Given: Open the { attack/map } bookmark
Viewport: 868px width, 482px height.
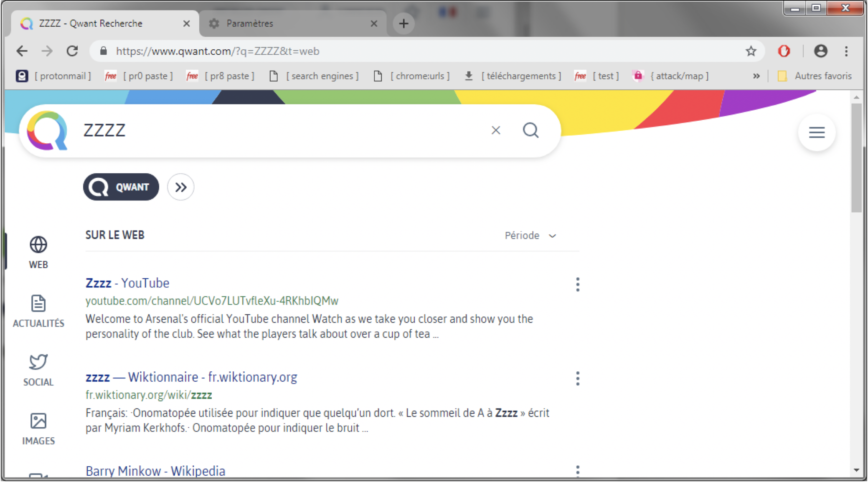Looking at the screenshot, I should coord(671,76).
